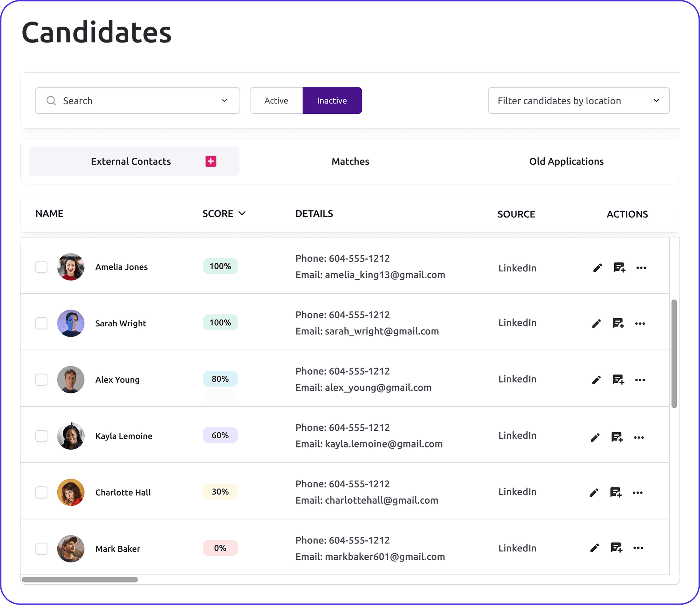
Task: Select the External Contacts tab
Action: coord(131,161)
